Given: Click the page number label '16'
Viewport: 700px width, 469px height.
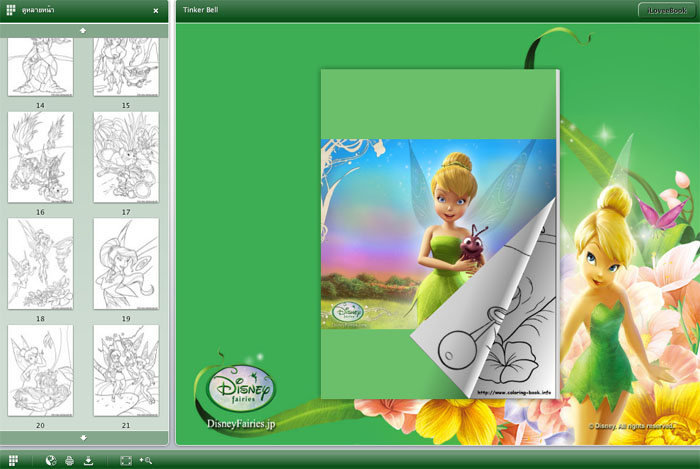Looking at the screenshot, I should [40, 212].
